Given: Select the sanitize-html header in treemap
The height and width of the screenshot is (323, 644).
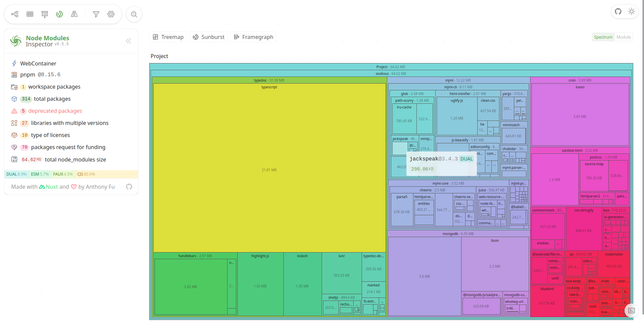Looking at the screenshot, I should click(580, 150).
